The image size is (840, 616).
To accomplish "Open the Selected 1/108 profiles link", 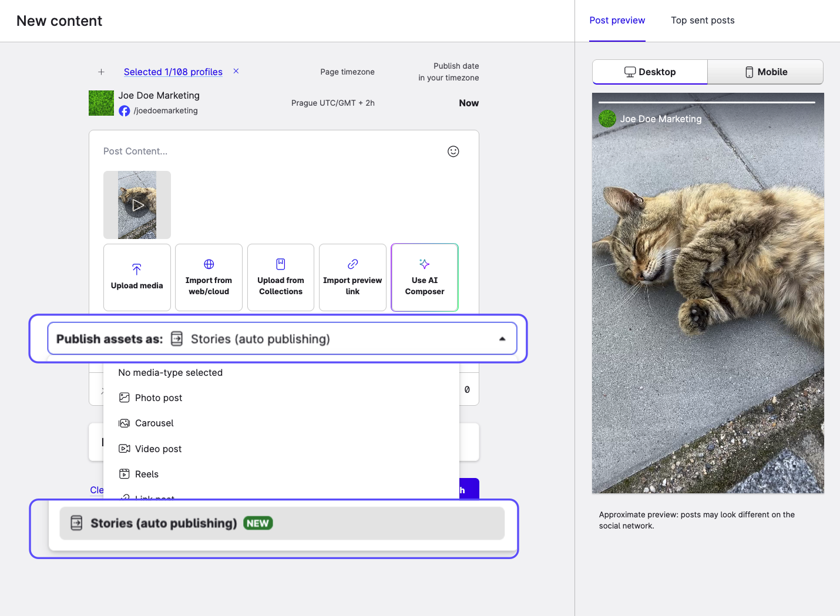I will pyautogui.click(x=173, y=72).
